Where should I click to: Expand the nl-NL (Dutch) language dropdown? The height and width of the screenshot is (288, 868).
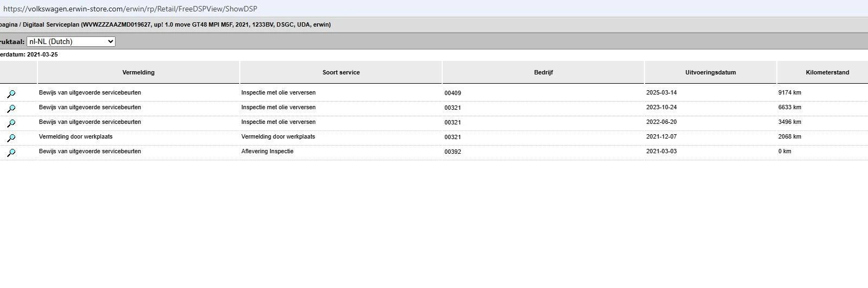coord(71,42)
